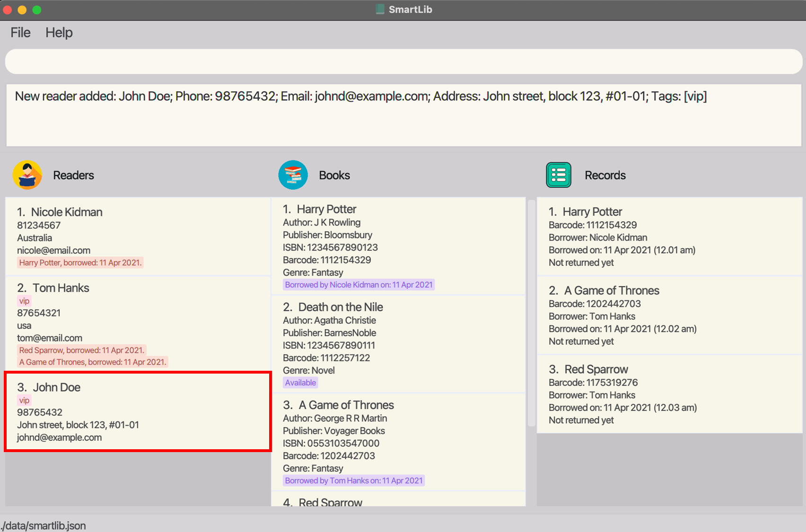
Task: Click the Books list scrollbar
Action: tap(532, 313)
